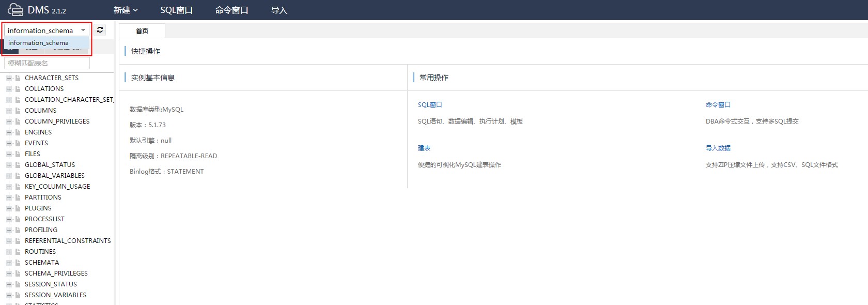Image resolution: width=868 pixels, height=305 pixels.
Task: Click the 建表 link
Action: pyautogui.click(x=424, y=148)
